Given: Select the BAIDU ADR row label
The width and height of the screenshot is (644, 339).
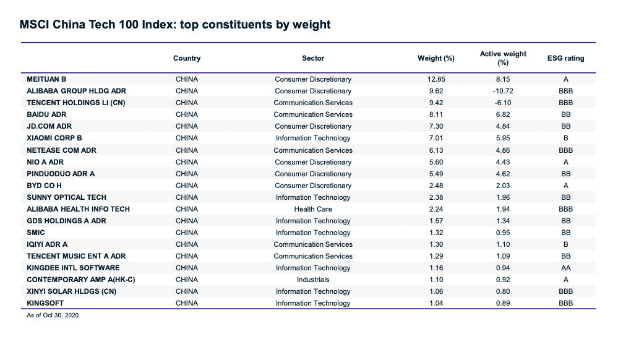Looking at the screenshot, I should pos(46,114).
